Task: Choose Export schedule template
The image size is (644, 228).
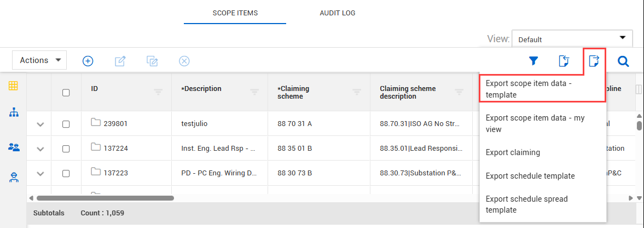Action: click(530, 176)
